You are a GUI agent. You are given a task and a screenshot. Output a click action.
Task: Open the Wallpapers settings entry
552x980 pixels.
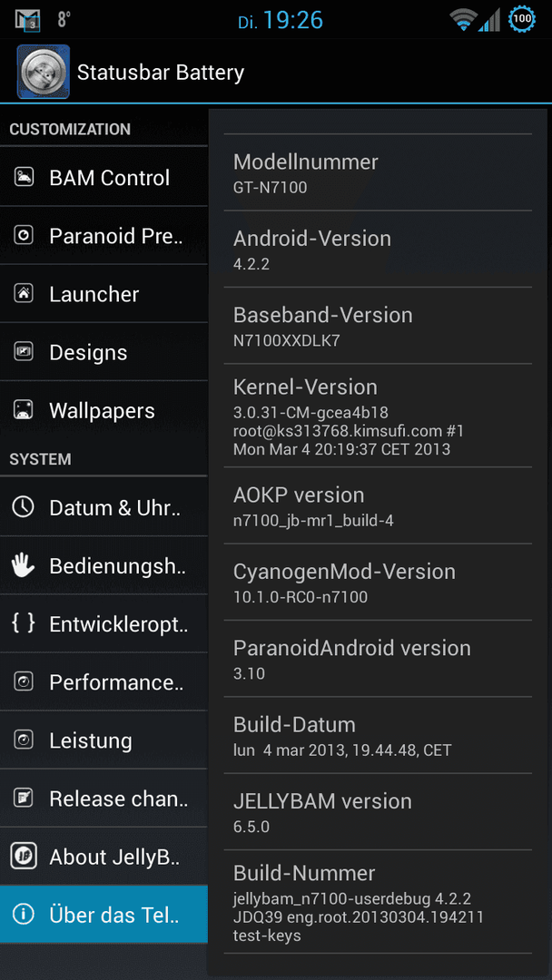coord(103,410)
